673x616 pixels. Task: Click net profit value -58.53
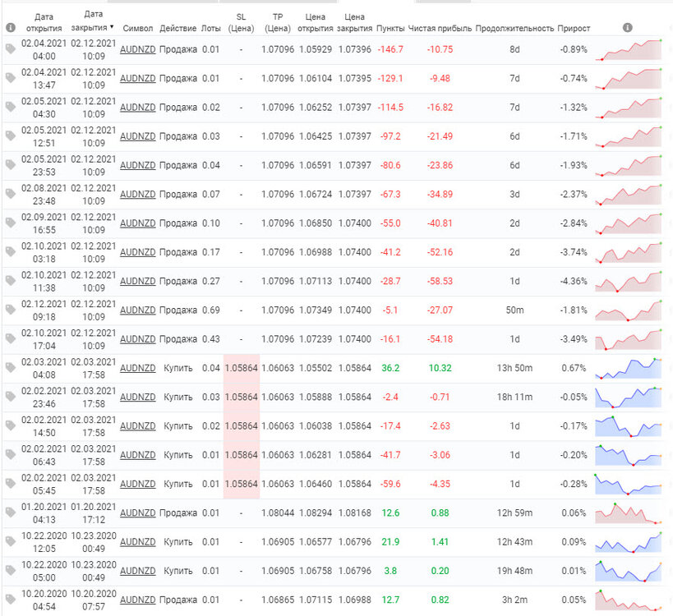pyautogui.click(x=440, y=281)
